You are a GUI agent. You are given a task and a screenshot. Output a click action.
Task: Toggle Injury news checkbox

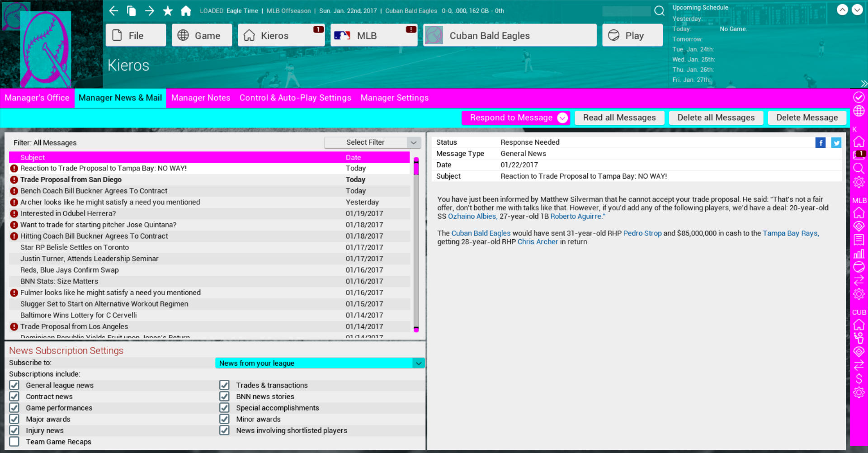point(14,430)
